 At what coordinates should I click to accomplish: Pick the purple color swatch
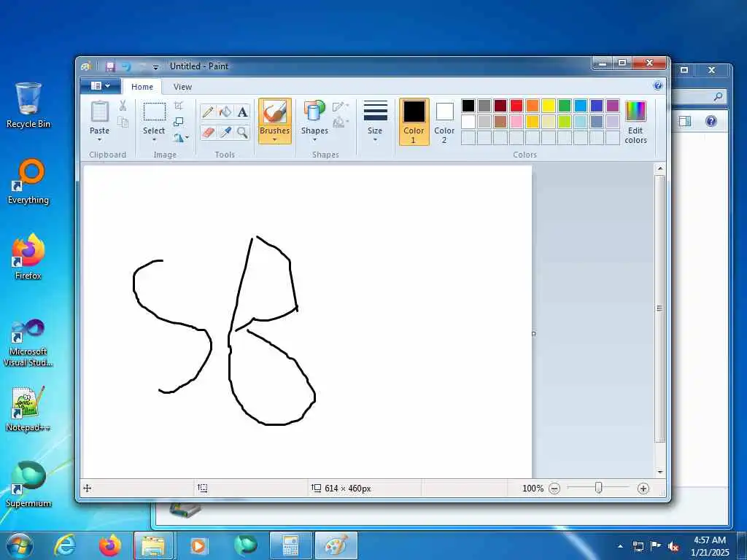coord(613,106)
